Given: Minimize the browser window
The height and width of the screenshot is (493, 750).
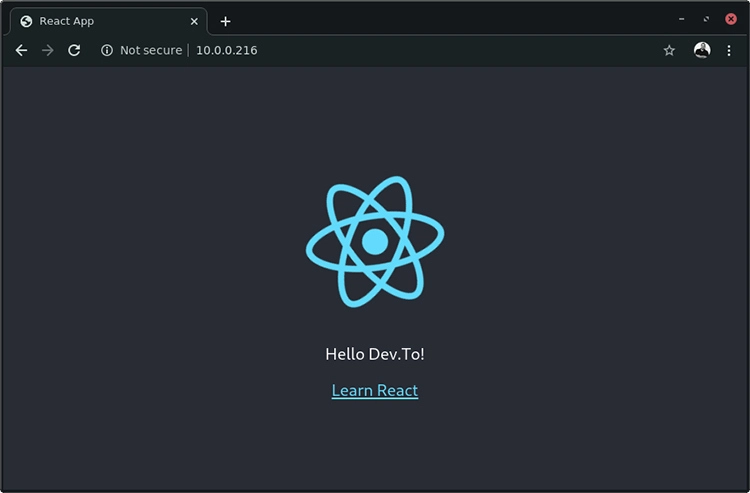Looking at the screenshot, I should (681, 19).
